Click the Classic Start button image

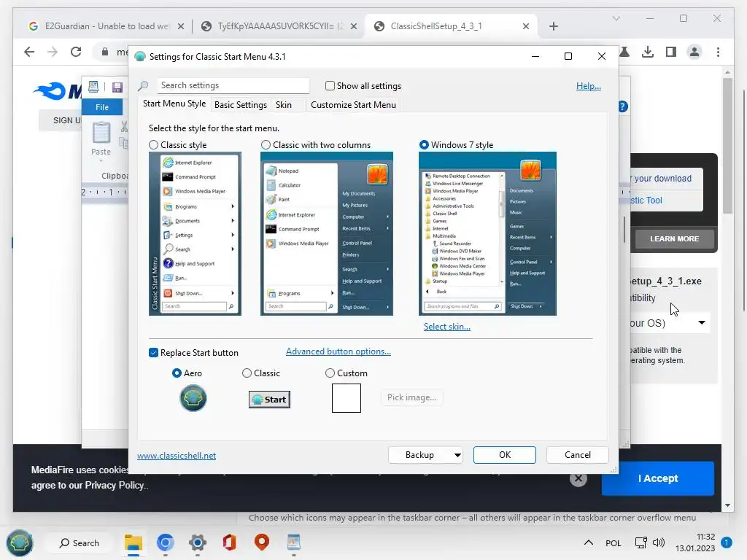[x=269, y=400]
